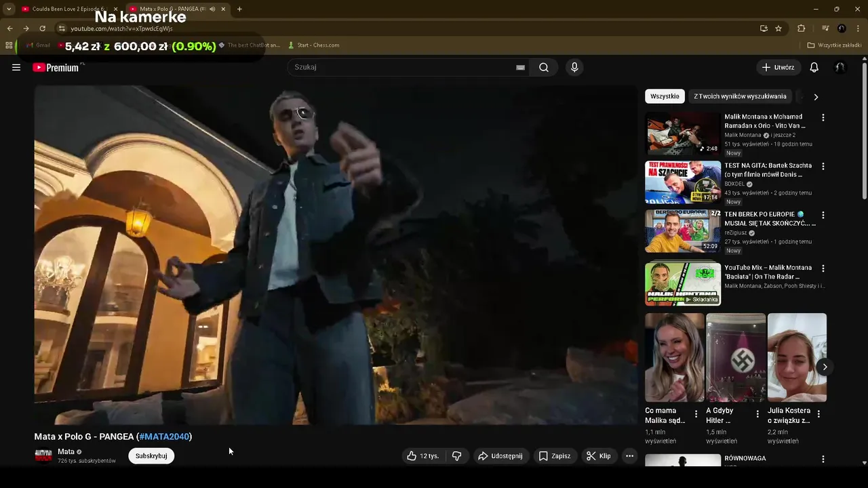The width and height of the screenshot is (868, 488).
Task: Open the YouTube guide hamburger menu
Action: click(16, 67)
